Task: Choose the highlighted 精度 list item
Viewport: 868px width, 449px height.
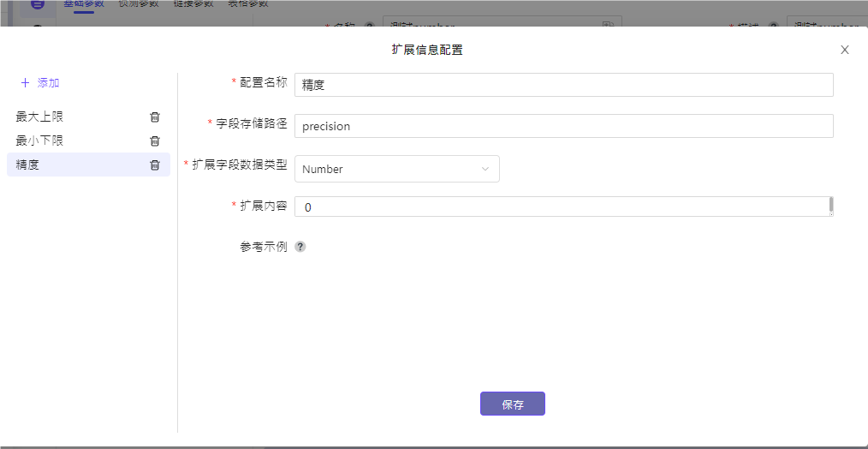Action: tap(27, 165)
